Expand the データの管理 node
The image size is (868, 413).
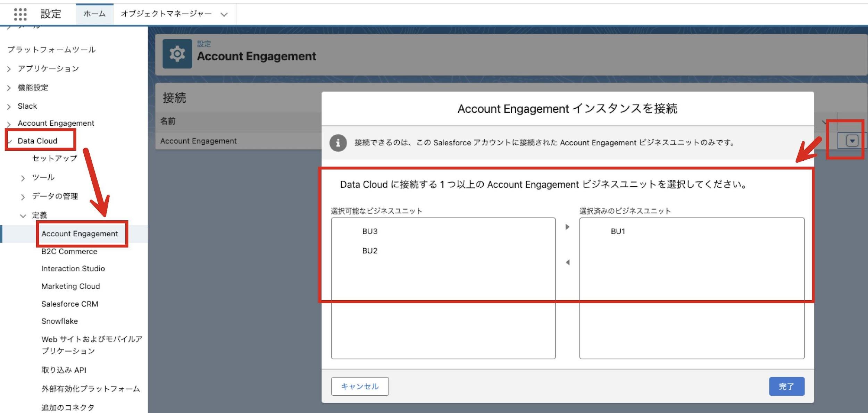23,197
